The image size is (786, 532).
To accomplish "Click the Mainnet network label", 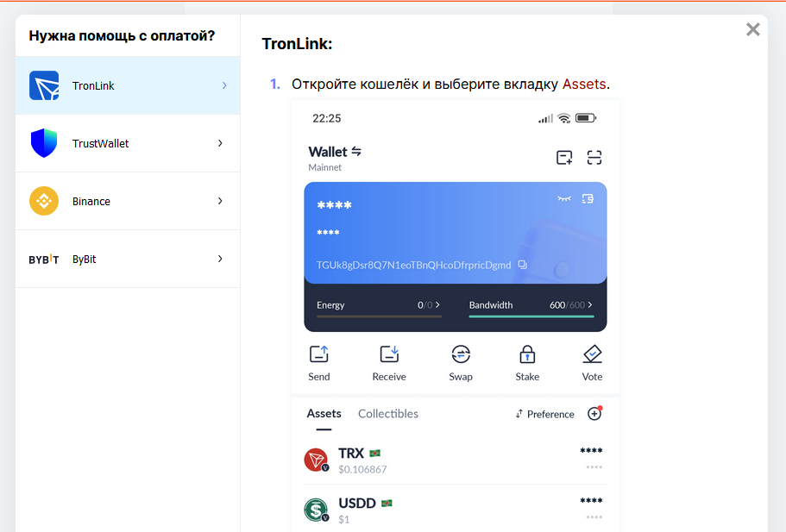I will [324, 167].
